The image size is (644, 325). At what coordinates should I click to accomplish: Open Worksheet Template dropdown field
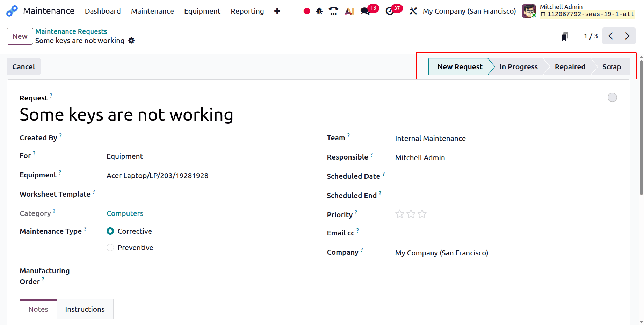[x=209, y=194]
